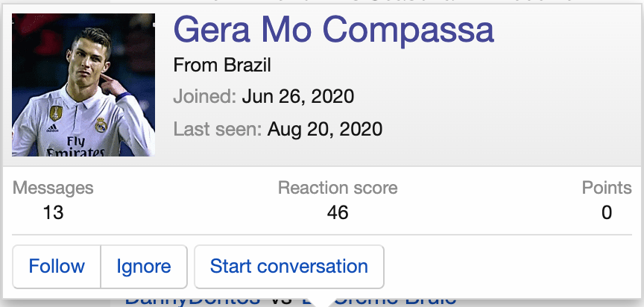Click the last seen date Aug 20, 2020
644x307 pixels.
325,130
